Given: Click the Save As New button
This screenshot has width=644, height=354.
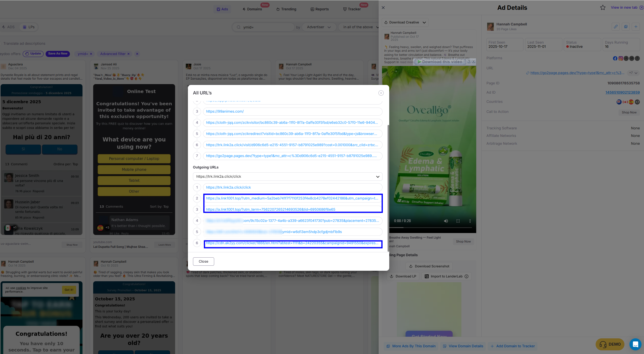Looking at the screenshot, I should [58, 54].
